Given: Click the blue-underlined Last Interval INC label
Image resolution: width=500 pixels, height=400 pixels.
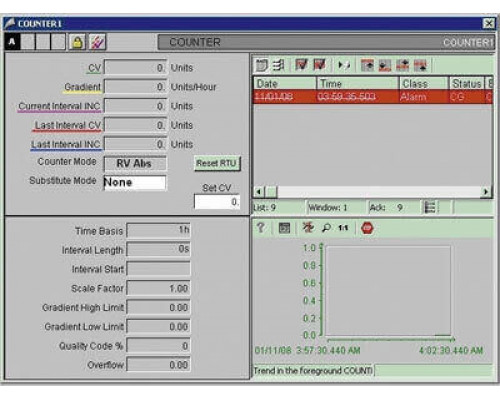Looking at the screenshot, I should [66, 145].
